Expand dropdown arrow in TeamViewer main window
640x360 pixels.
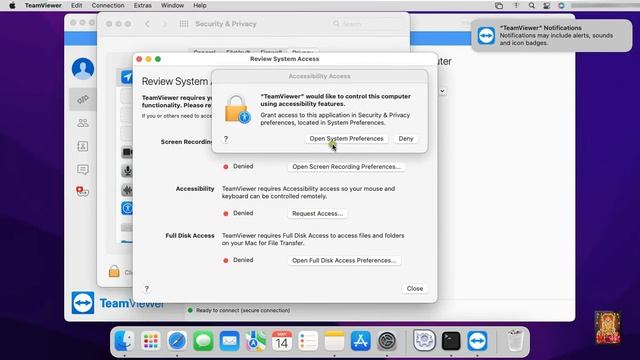pos(442,91)
